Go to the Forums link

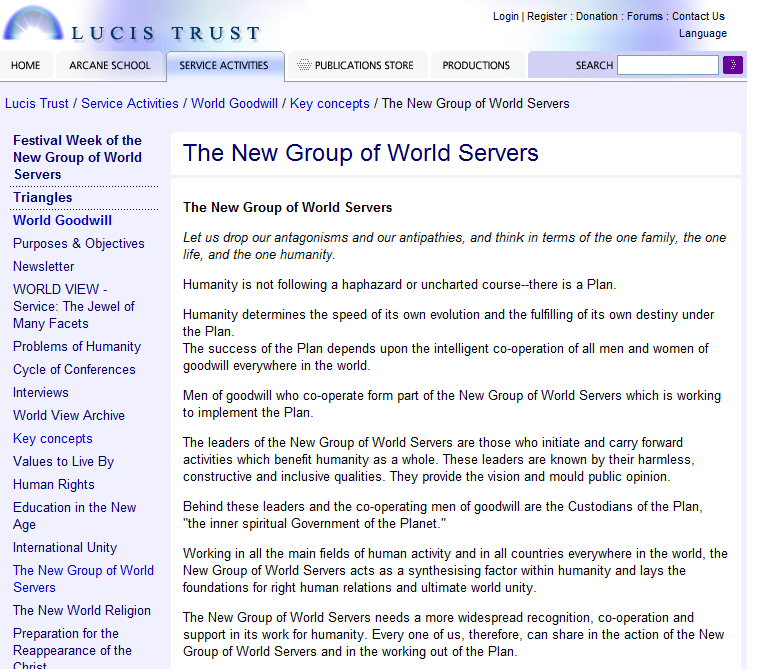(645, 16)
